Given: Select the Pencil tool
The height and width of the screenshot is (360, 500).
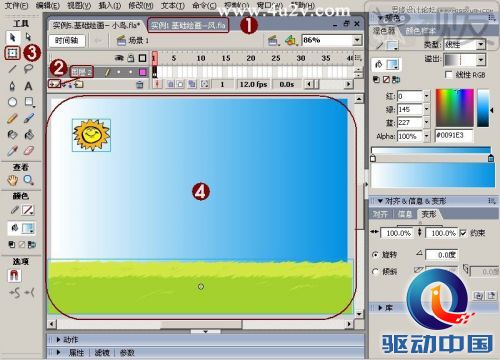Looking at the screenshot, I should pos(13,118).
